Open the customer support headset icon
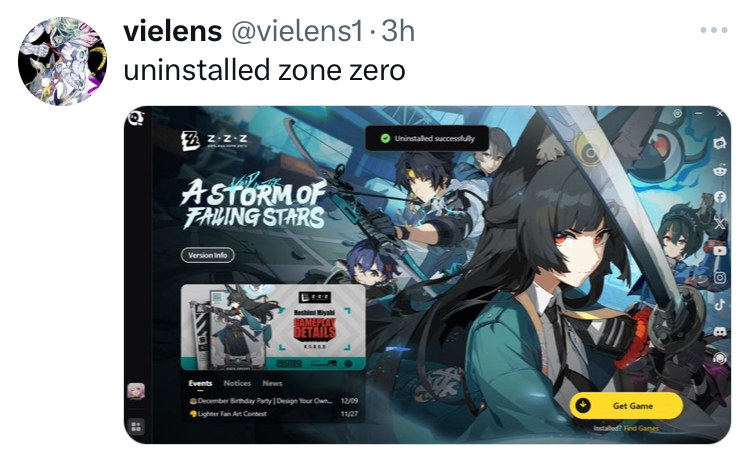 tap(719, 358)
